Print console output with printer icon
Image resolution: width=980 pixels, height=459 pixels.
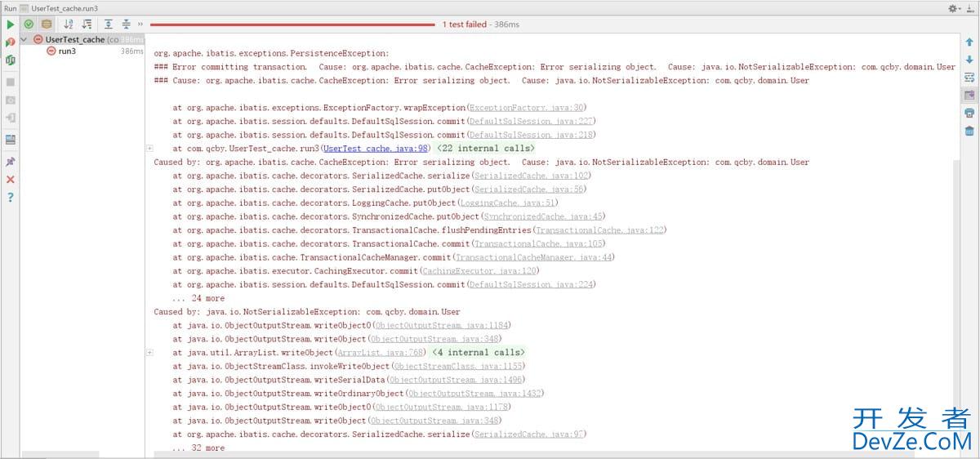pos(969,113)
